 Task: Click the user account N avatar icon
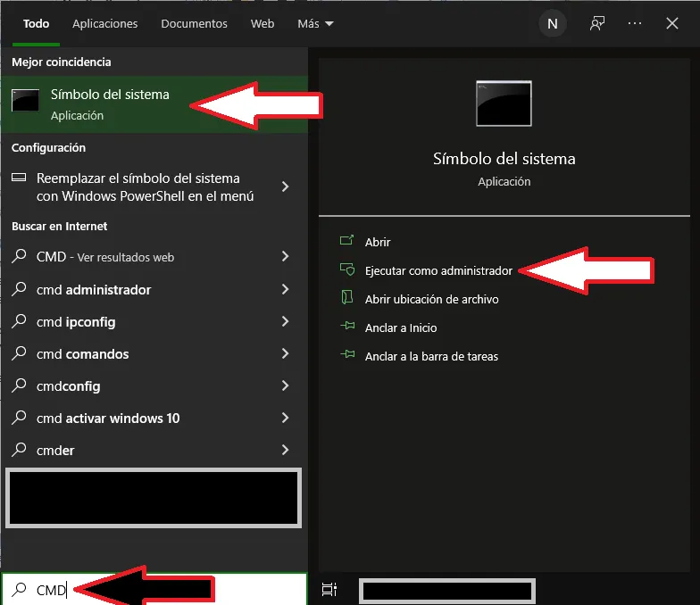[552, 24]
